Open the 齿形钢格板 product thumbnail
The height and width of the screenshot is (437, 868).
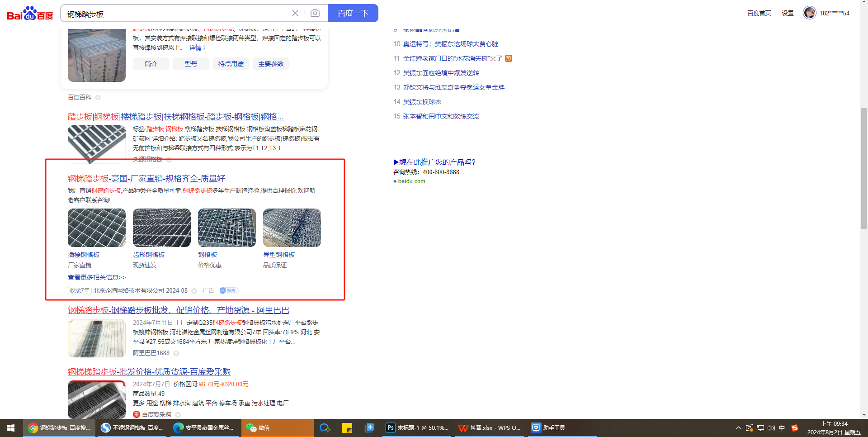coord(162,228)
